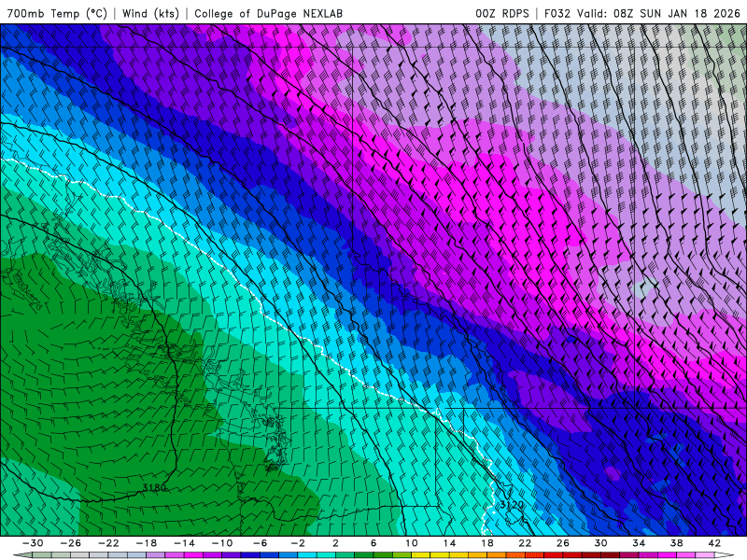This screenshot has height=560, width=747.
Task: Select the "2" colorbar tick label
Action: tap(336, 543)
